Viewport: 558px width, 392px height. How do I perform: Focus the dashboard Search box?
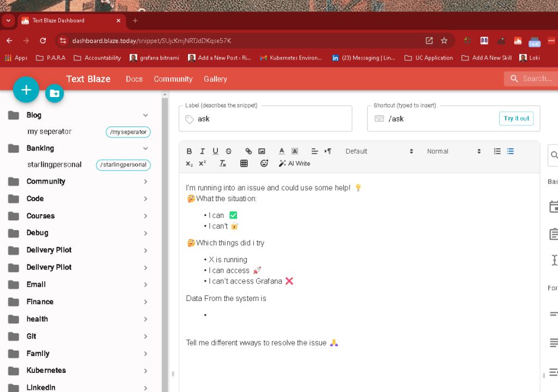pyautogui.click(x=531, y=79)
